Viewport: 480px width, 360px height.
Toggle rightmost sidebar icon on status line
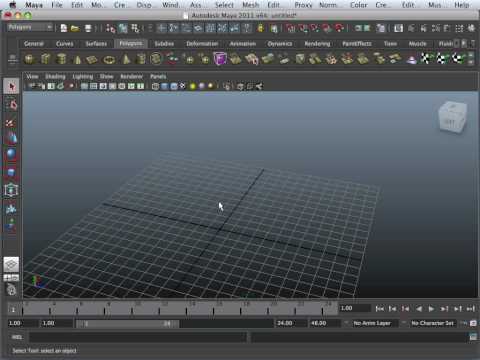471,28
